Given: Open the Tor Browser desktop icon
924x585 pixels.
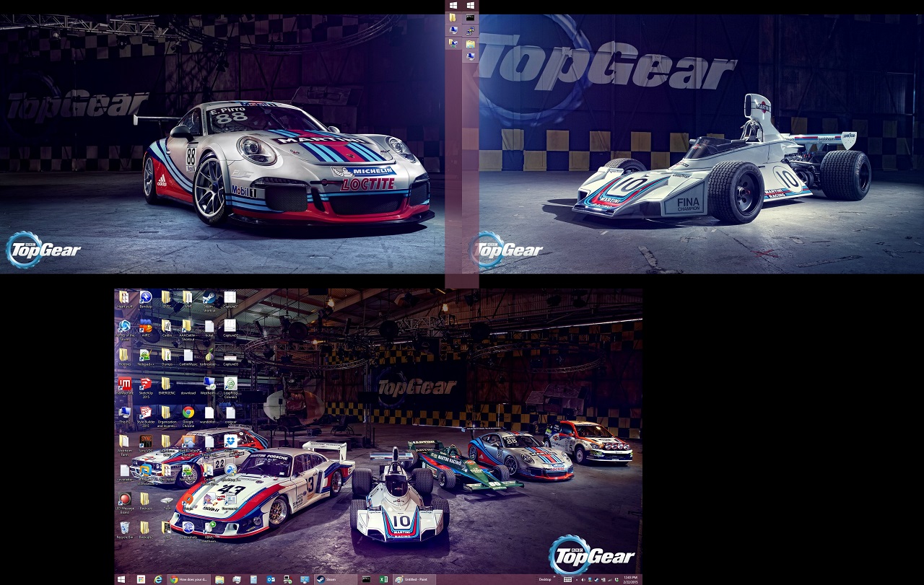Looking at the screenshot, I should click(x=209, y=359).
